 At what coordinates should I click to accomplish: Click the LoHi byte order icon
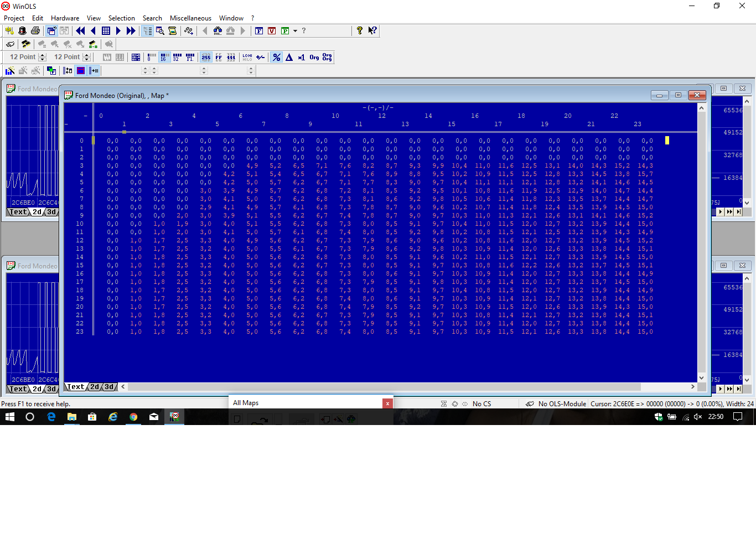tap(247, 57)
